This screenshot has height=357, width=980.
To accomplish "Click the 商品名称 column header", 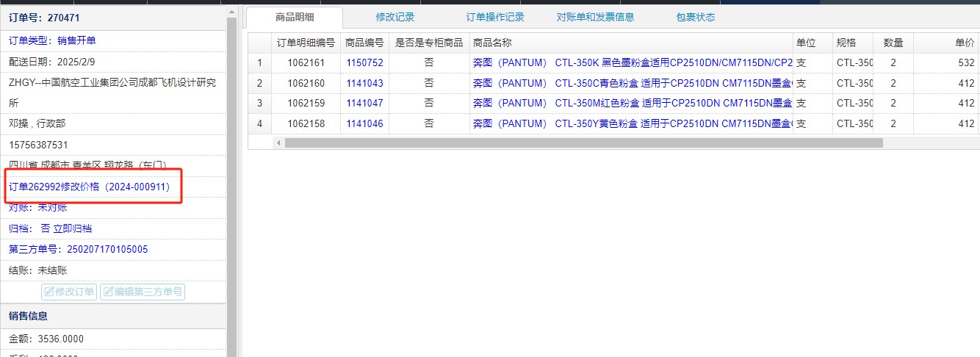I will 631,43.
